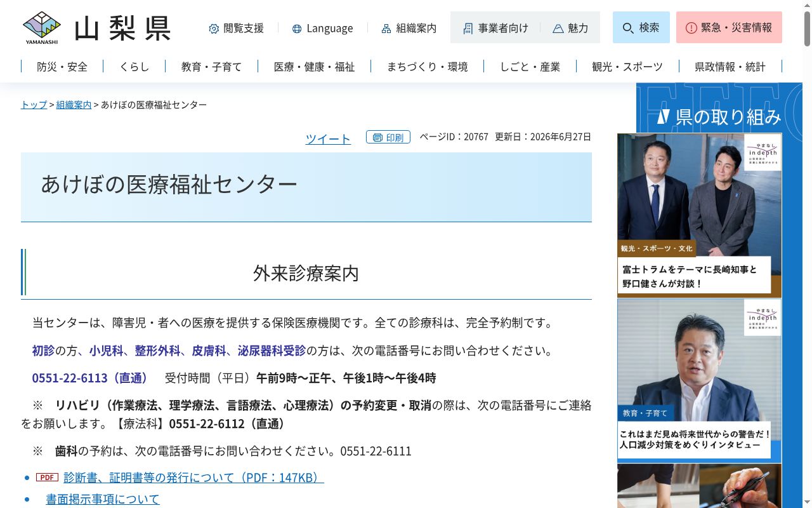Follow the トップ breadcrumb link
This screenshot has width=812, height=508.
coord(34,105)
